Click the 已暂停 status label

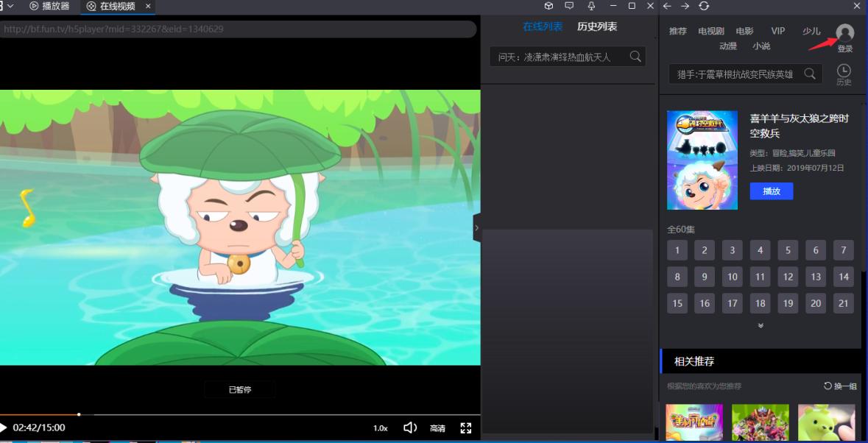[240, 389]
